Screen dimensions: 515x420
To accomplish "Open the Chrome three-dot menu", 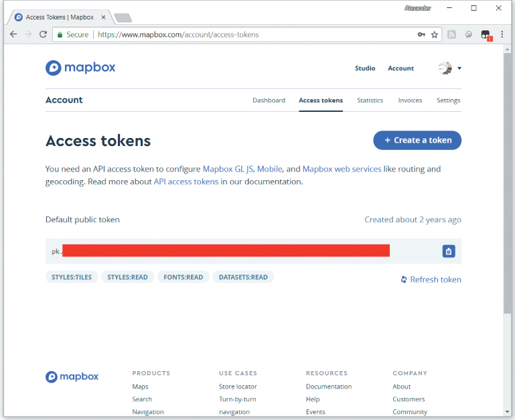I will [502, 34].
